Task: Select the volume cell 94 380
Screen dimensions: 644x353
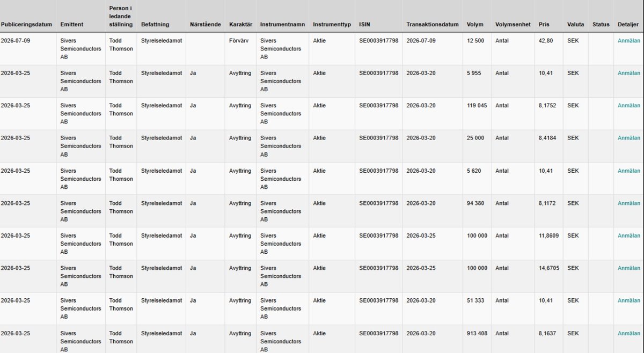Action: [475, 203]
